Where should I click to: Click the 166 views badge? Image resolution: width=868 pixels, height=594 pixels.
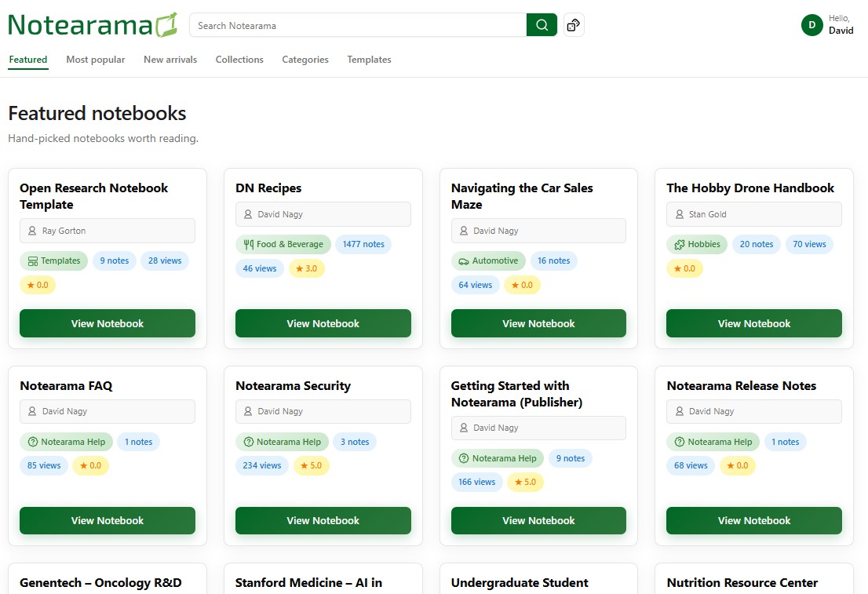(x=476, y=482)
